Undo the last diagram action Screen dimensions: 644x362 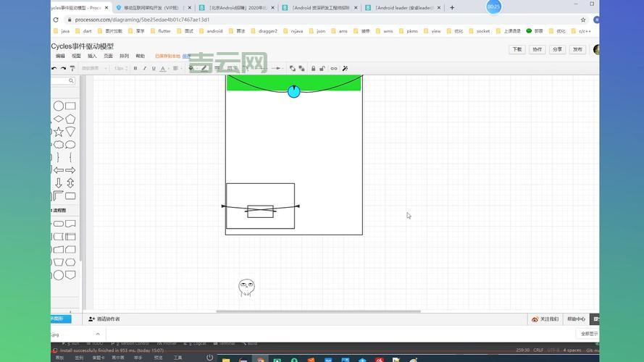tap(54, 69)
